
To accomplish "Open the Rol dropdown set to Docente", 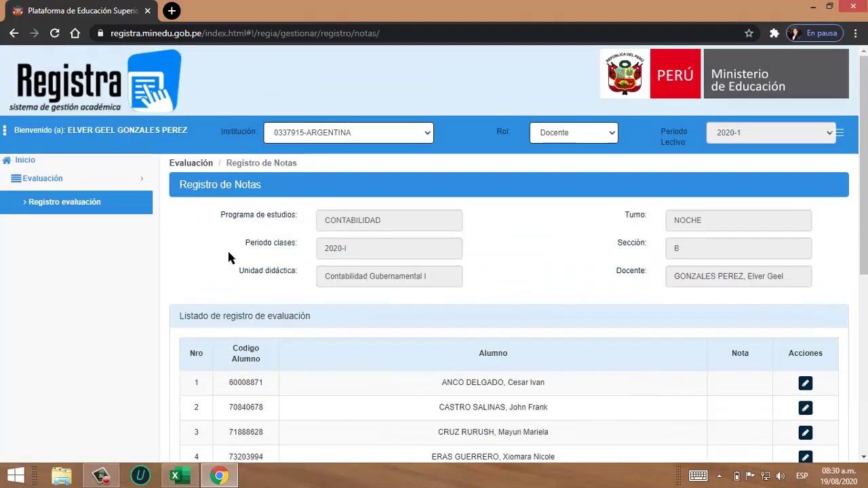I will pos(574,133).
